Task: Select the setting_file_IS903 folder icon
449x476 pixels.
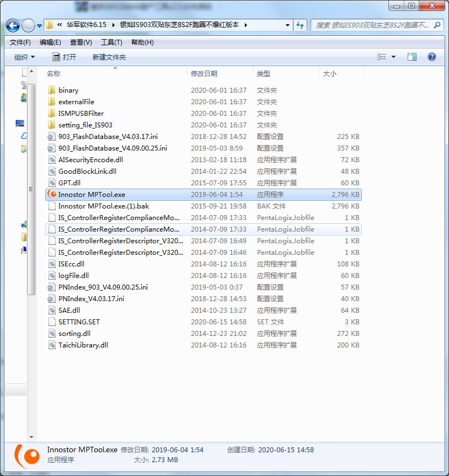Action: (52, 125)
